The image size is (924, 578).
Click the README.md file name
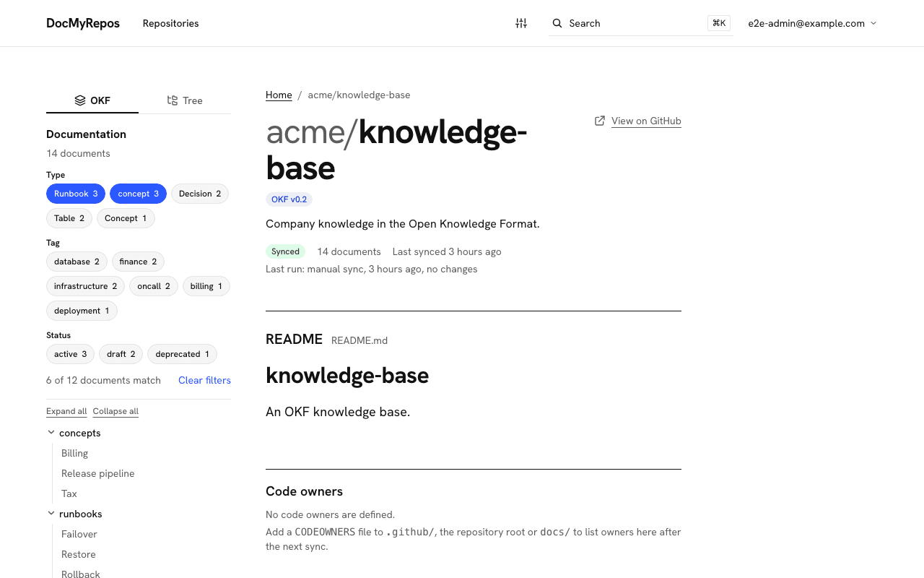point(359,340)
